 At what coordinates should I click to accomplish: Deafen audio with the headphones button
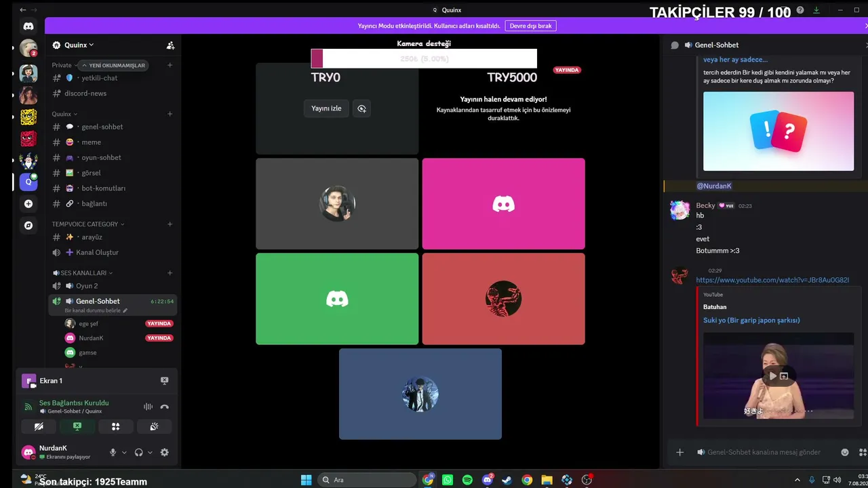tap(139, 452)
